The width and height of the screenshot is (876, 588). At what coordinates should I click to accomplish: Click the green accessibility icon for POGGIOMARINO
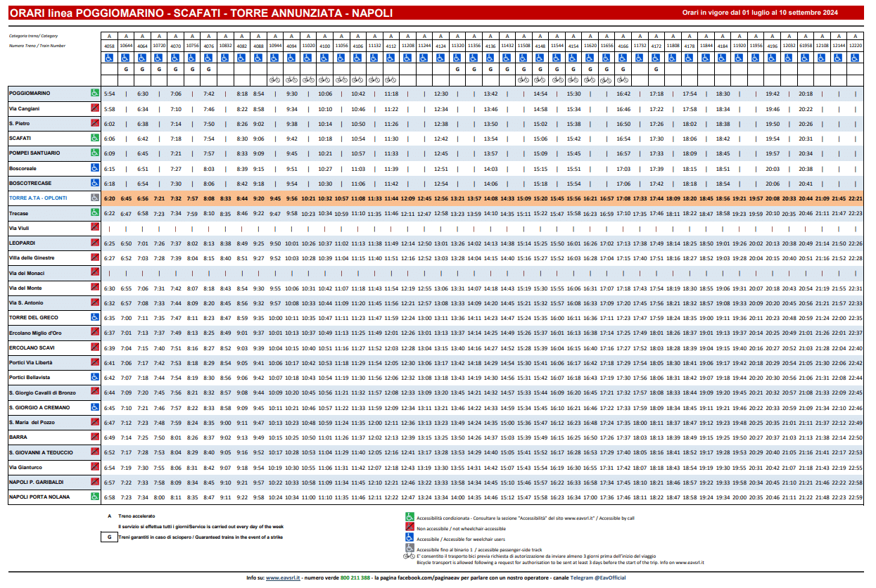pos(94,93)
